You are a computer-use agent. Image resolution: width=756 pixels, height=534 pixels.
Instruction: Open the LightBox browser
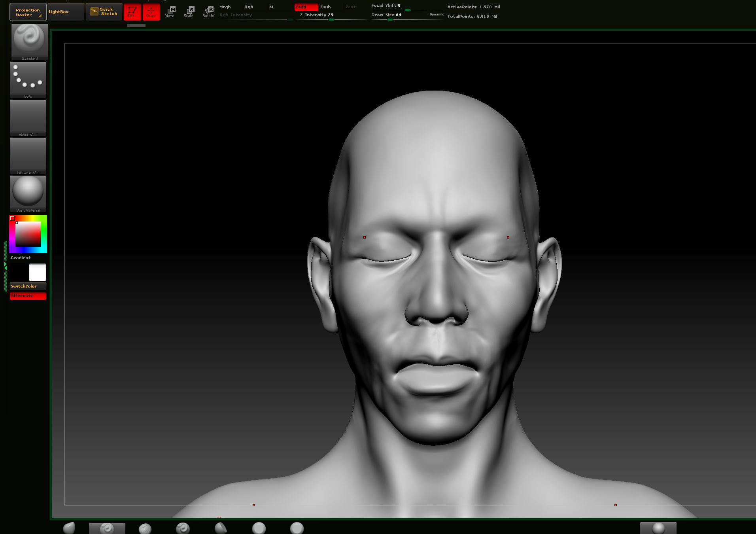(x=66, y=11)
